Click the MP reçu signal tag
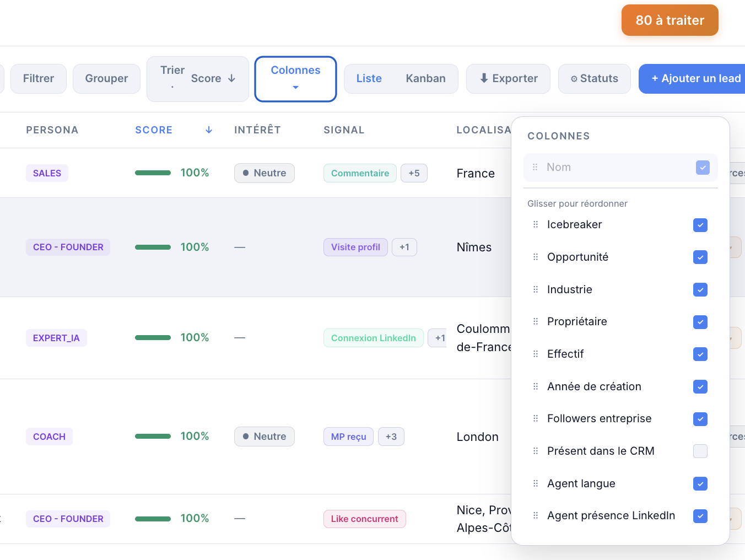The width and height of the screenshot is (745, 560). click(x=349, y=437)
